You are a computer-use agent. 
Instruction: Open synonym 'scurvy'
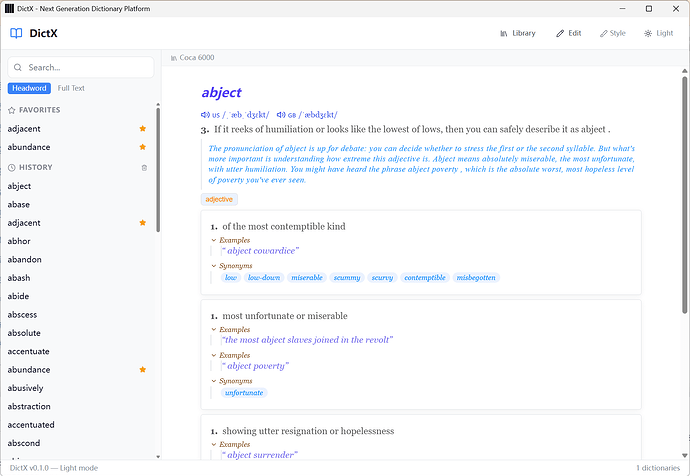[382, 278]
